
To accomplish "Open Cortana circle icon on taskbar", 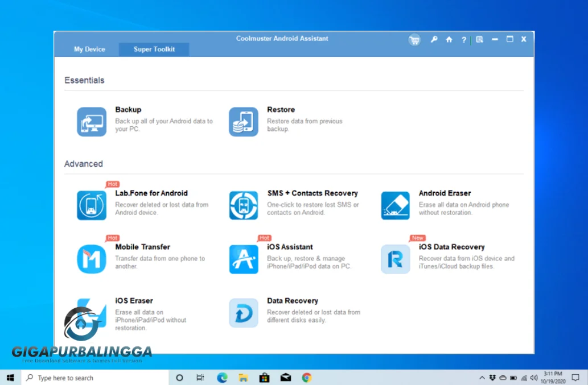I will coord(179,378).
